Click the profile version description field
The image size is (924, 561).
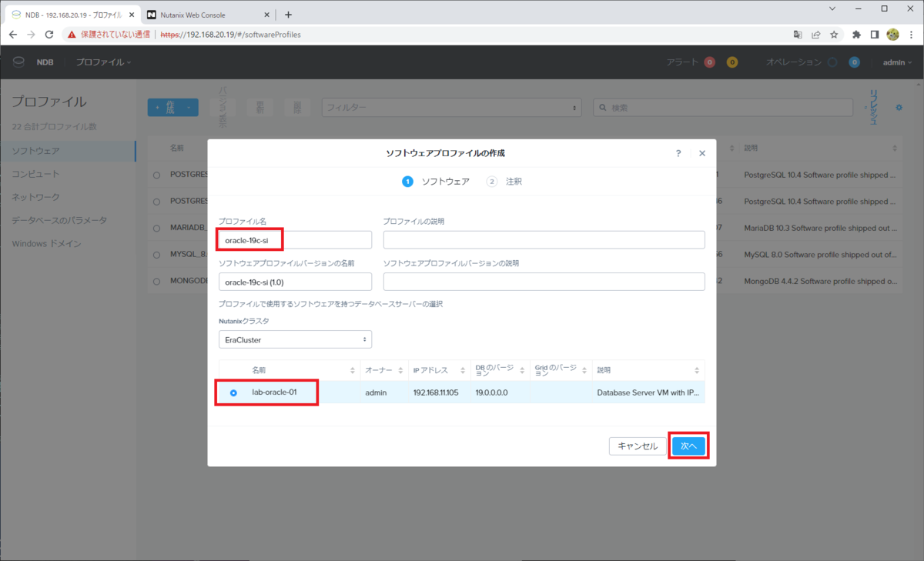click(x=544, y=282)
